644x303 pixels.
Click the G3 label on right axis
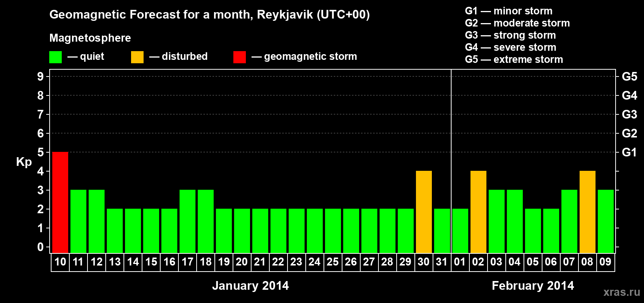(630, 114)
